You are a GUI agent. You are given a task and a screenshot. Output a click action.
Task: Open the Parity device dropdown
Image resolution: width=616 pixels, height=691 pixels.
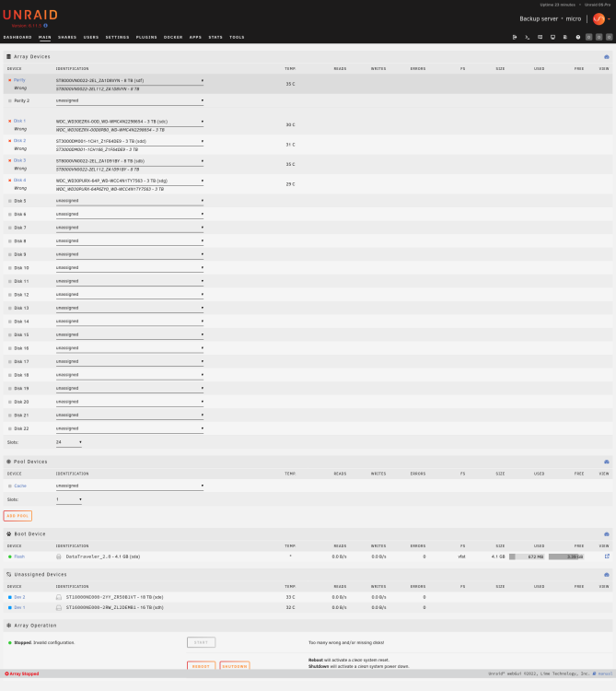coord(130,81)
